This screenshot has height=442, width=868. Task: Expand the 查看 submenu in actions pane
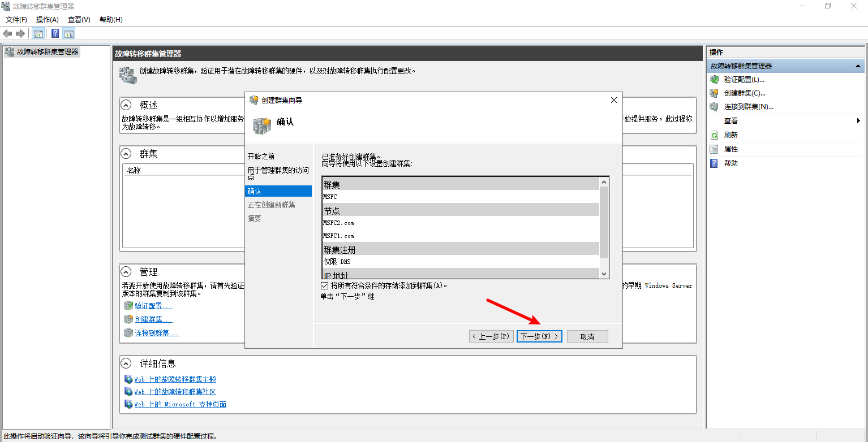point(858,121)
